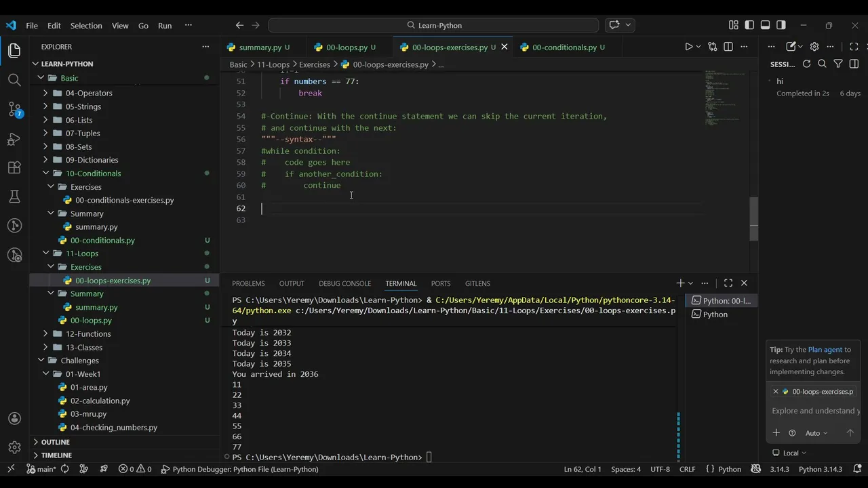Open the Selection menu

coord(86,26)
